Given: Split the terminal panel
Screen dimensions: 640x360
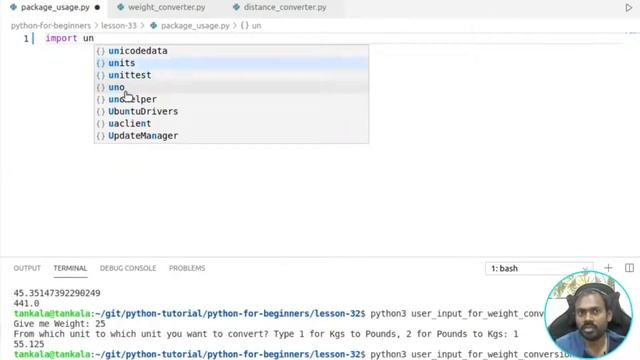Looking at the screenshot, I should (x=629, y=268).
